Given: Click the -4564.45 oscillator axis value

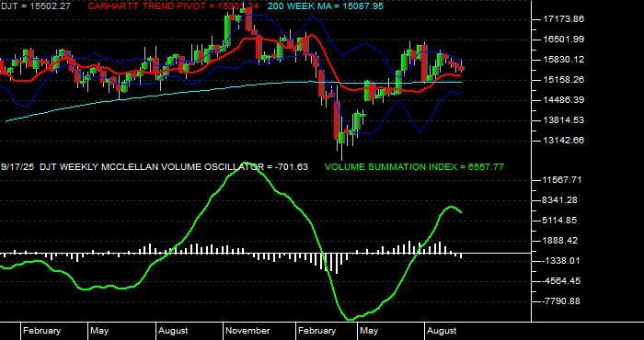Looking at the screenshot, I should 561,281.
